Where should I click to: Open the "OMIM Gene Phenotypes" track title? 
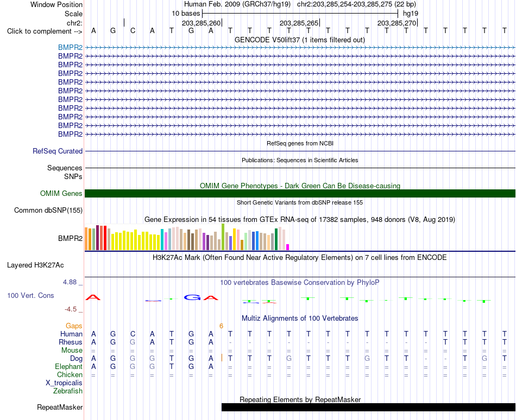click(x=300, y=186)
